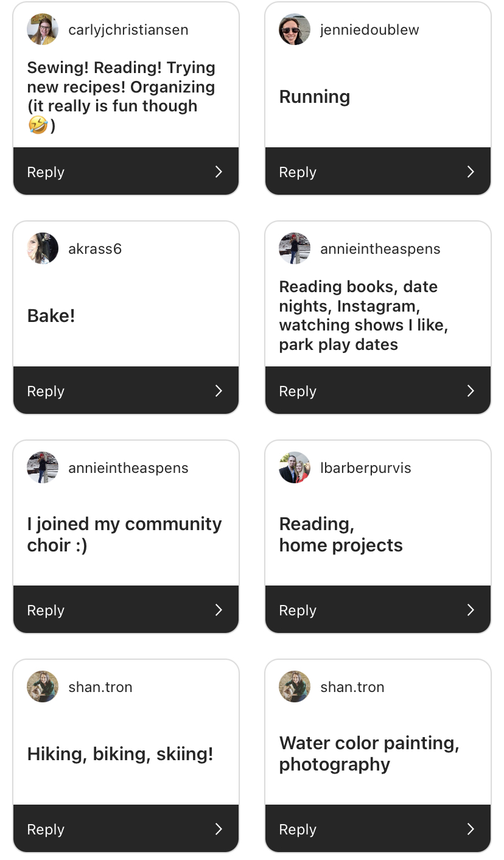This screenshot has height=860, width=504.
Task: Open akrass6's profile avatar
Action: pos(43,248)
